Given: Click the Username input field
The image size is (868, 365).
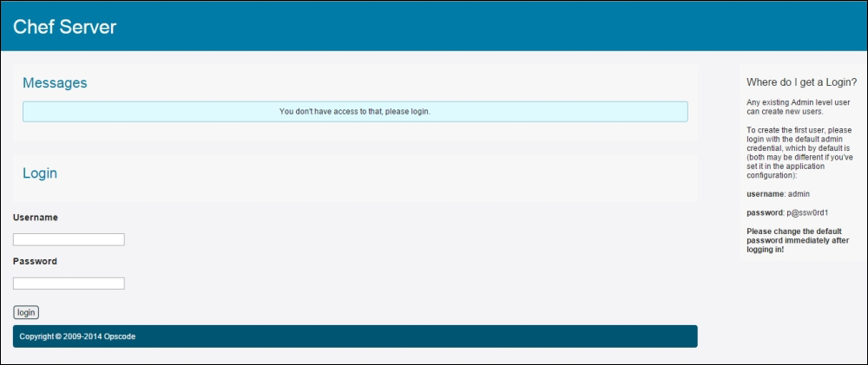Looking at the screenshot, I should pyautogui.click(x=69, y=239).
